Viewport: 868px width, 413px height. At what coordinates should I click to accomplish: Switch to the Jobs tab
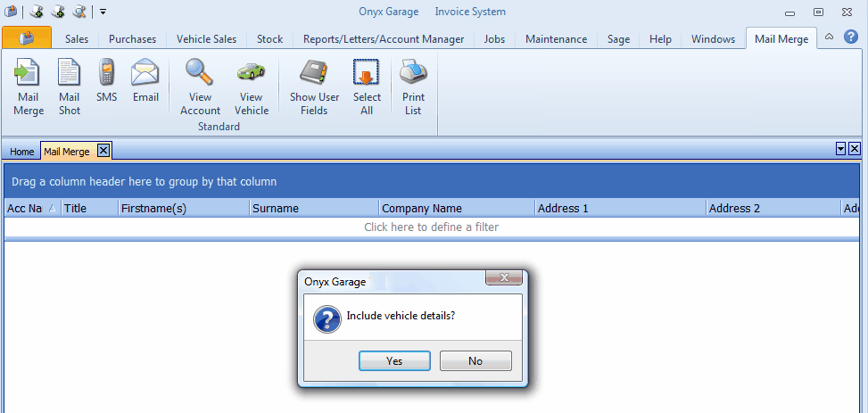[x=494, y=38]
